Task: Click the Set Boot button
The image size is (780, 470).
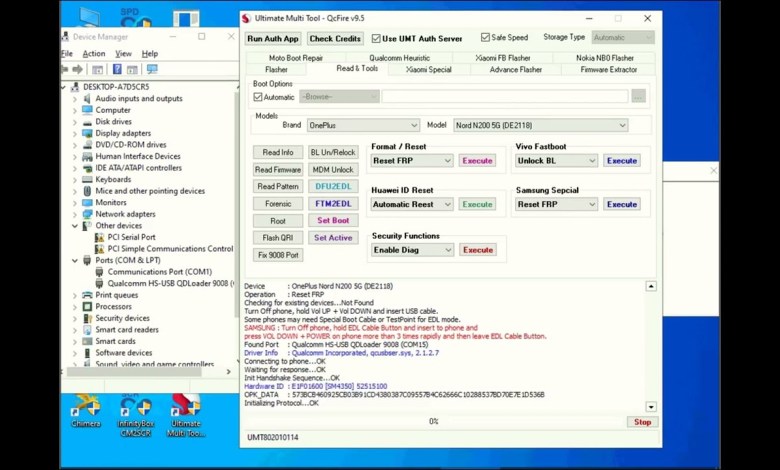Action: [x=333, y=220]
